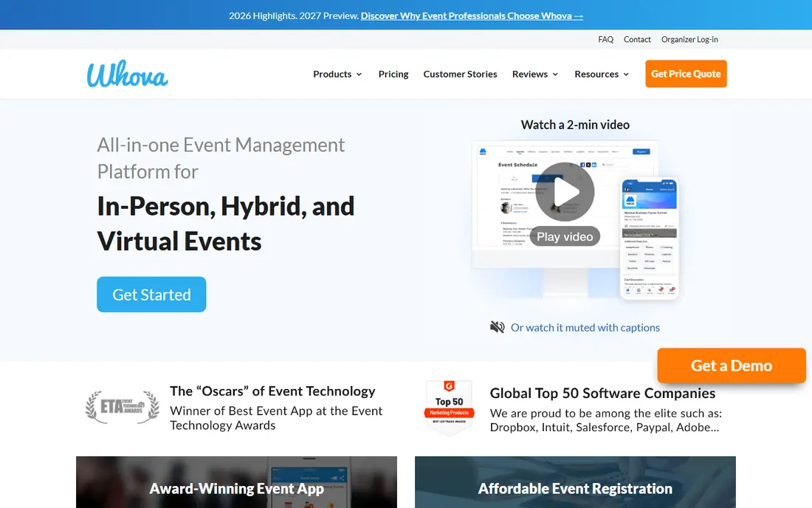Go to the Pricing page
Viewport: 812px width, 508px height.
tap(393, 74)
